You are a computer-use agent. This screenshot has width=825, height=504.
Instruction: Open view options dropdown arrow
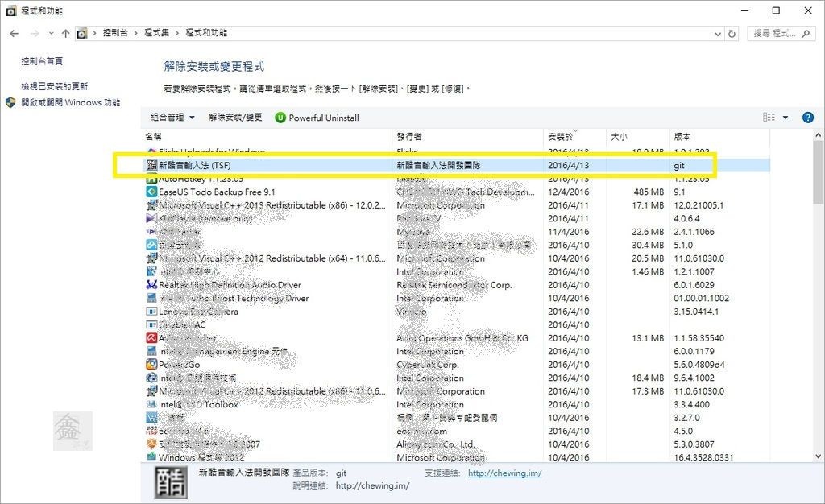tap(786, 118)
